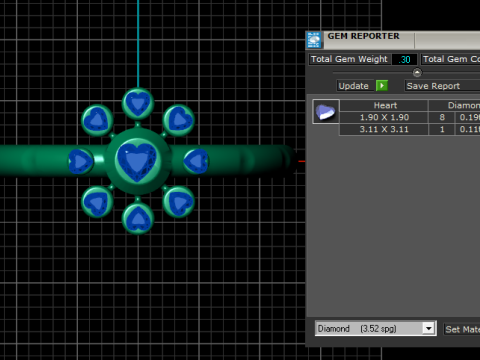This screenshot has width=480, height=360.
Task: Select the 1.90 X 1.90 size cell
Action: [x=384, y=117]
